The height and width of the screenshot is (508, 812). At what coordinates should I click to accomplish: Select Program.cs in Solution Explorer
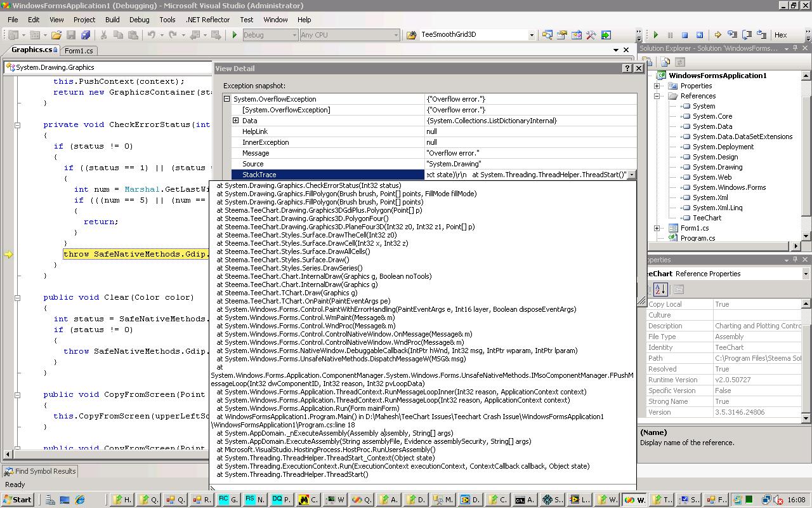697,238
